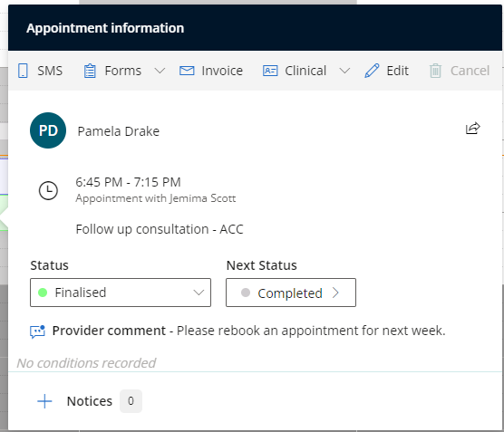This screenshot has width=504, height=432.
Task: Select the Edit toolbar label
Action: click(398, 71)
